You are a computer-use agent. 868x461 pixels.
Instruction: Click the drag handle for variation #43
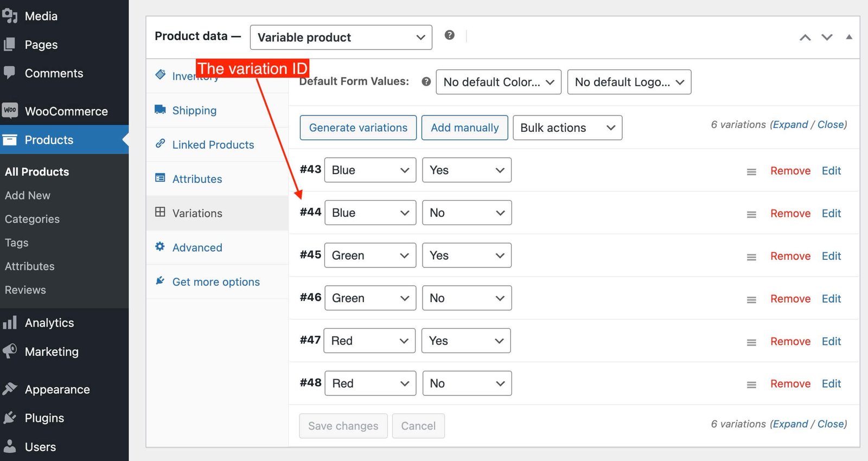(751, 171)
